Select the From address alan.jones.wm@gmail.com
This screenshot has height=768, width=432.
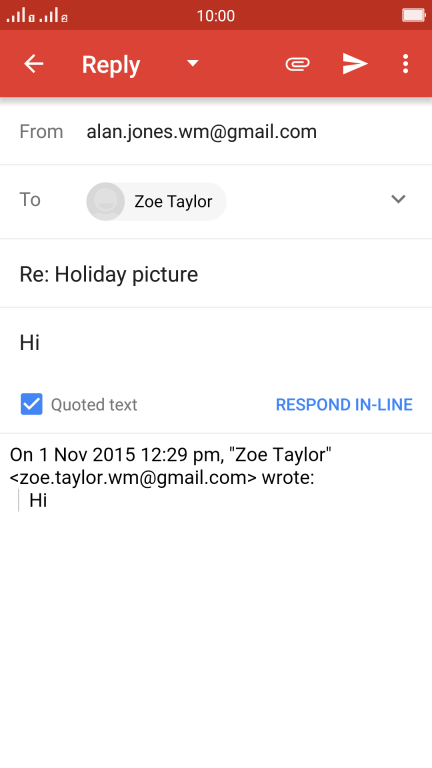tap(201, 132)
